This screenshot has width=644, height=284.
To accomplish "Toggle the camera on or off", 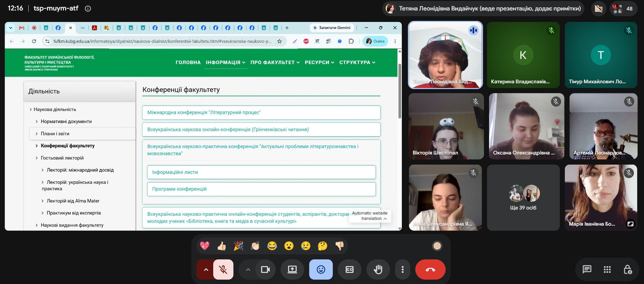I will tap(265, 269).
